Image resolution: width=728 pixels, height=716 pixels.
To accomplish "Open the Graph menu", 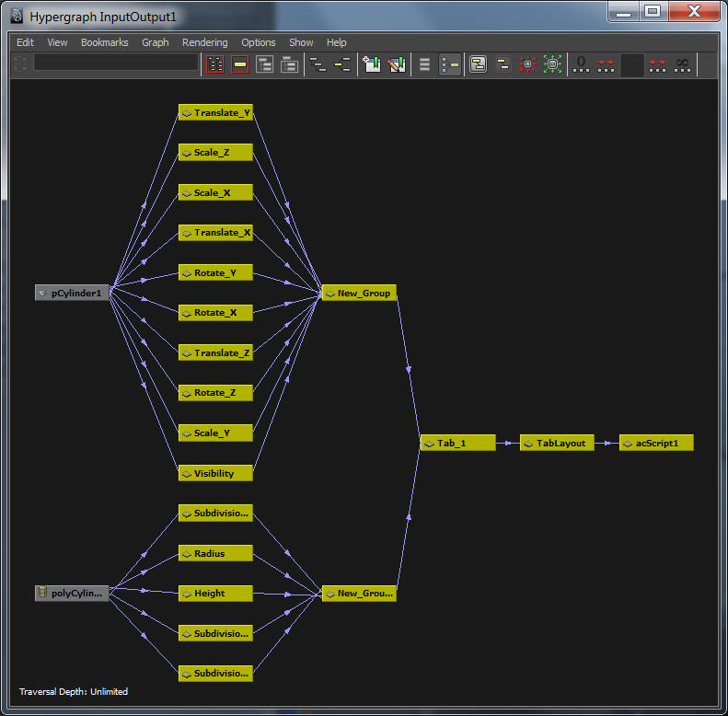I will point(155,42).
